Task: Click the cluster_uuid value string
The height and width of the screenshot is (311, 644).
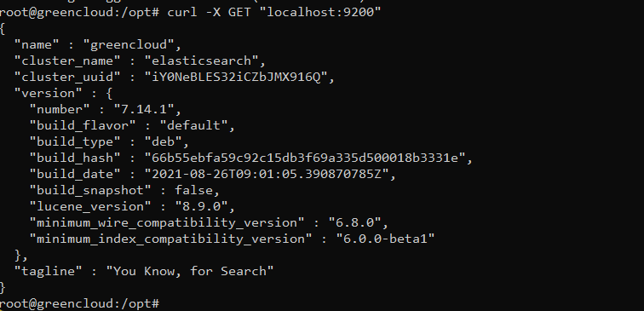Action: 236,77
